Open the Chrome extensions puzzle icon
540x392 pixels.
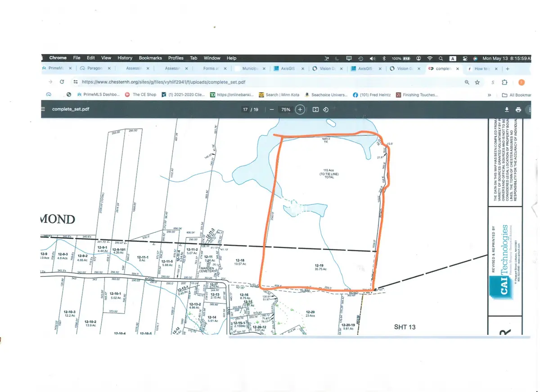[x=505, y=82]
